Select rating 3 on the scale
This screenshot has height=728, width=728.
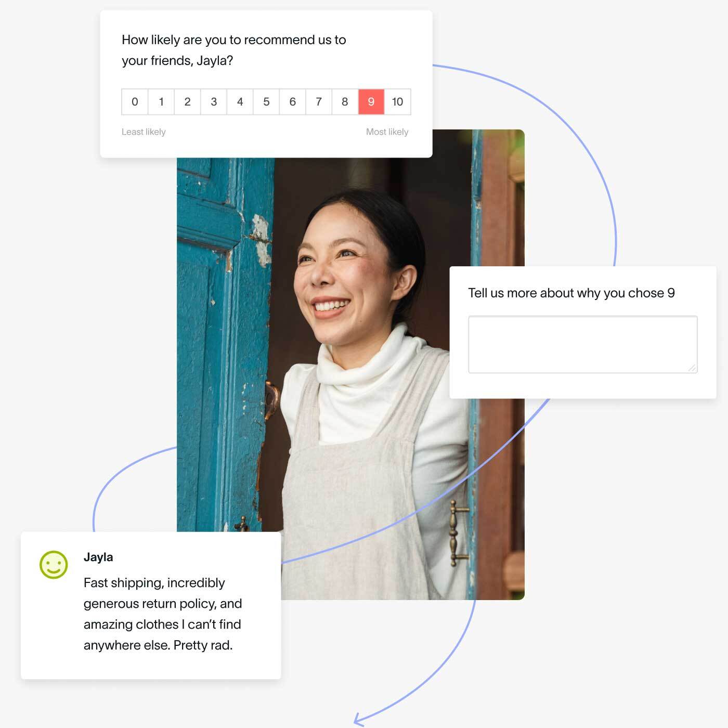coord(214,102)
